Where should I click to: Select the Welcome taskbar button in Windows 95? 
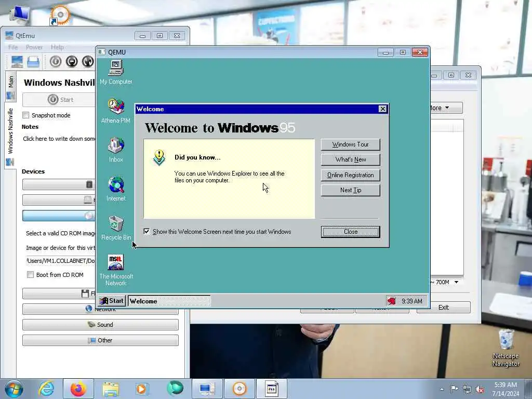[x=169, y=301]
